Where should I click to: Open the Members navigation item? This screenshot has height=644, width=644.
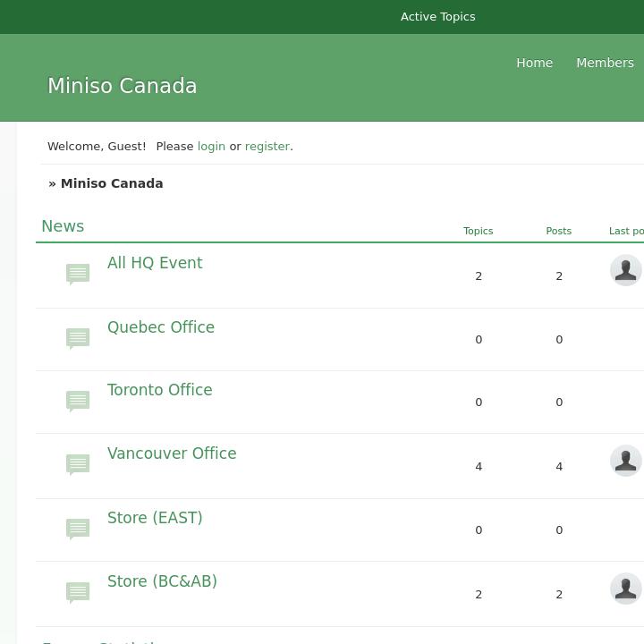point(605,63)
